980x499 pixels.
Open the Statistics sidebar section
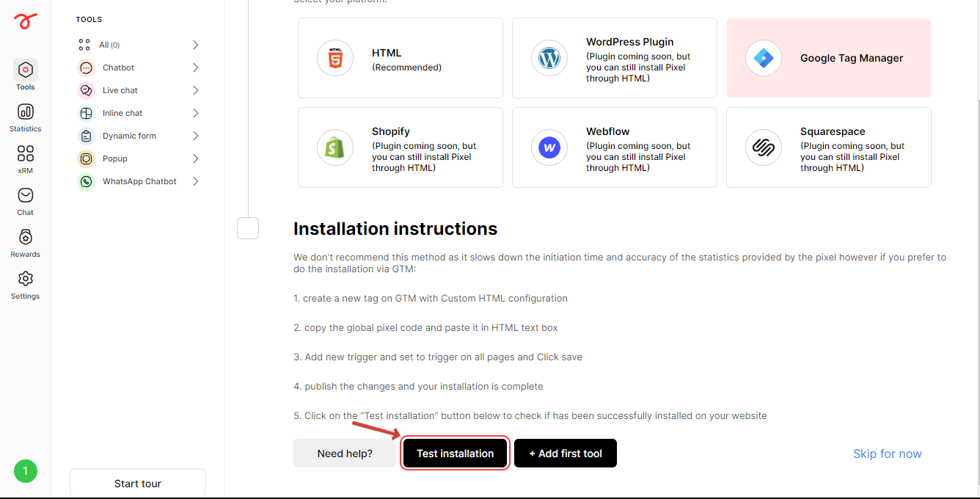(x=25, y=117)
